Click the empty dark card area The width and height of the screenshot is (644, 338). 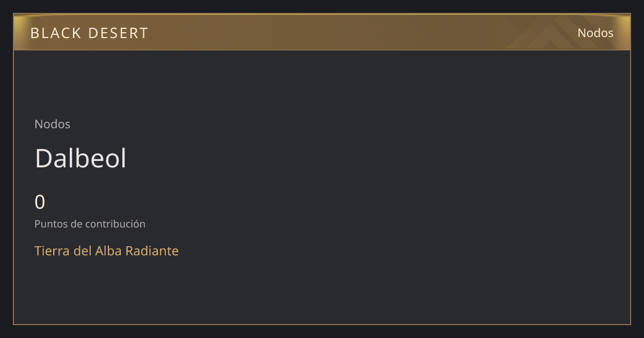(x=402, y=188)
